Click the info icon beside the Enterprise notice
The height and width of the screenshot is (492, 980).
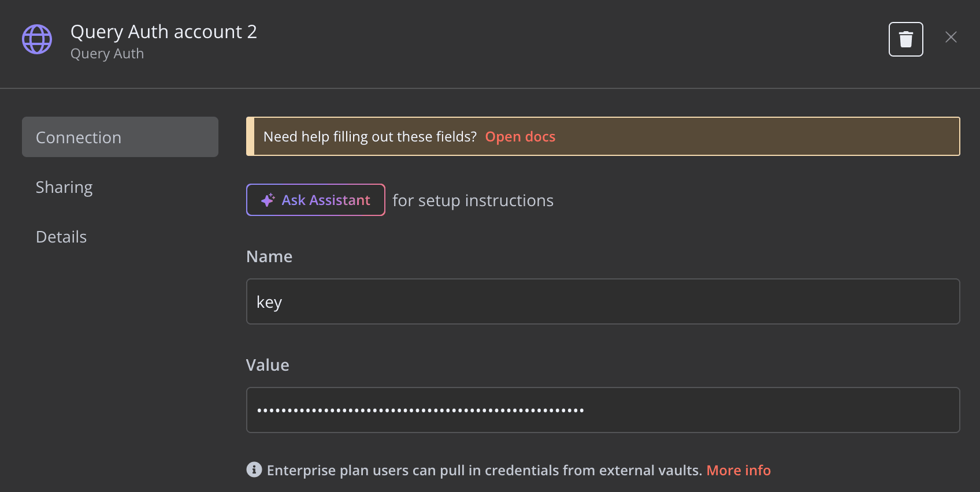254,470
